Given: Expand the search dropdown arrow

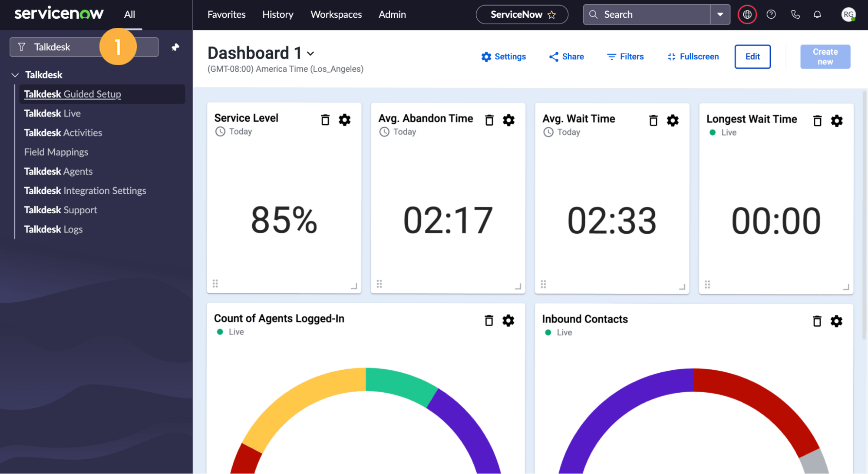Looking at the screenshot, I should [720, 14].
